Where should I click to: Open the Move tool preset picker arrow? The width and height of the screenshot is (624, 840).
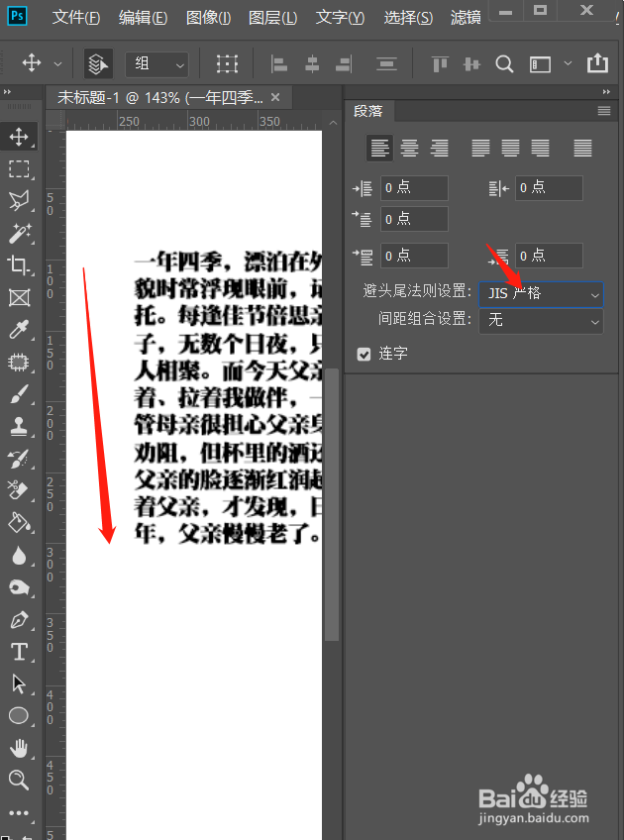(57, 64)
